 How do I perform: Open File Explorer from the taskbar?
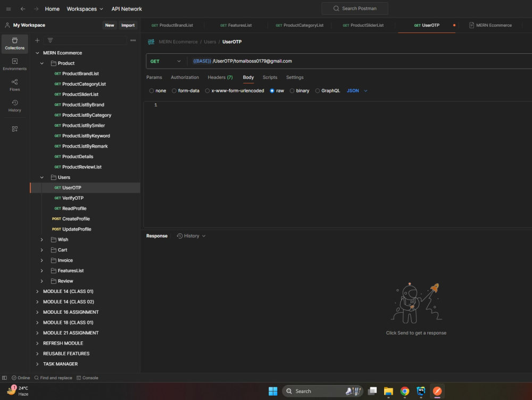(388, 391)
